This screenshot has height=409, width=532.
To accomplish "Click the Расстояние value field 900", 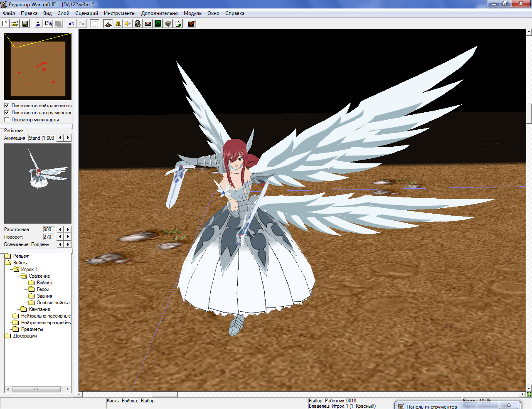I will coord(49,229).
